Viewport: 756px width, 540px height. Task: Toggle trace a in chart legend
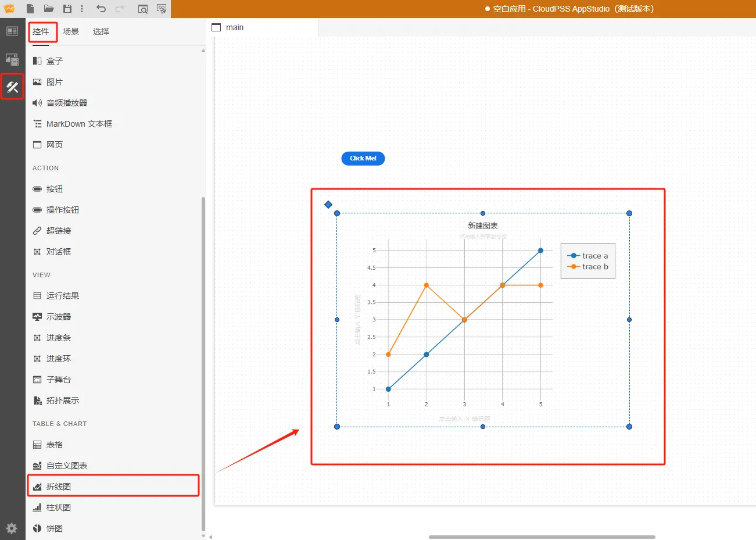pos(587,256)
